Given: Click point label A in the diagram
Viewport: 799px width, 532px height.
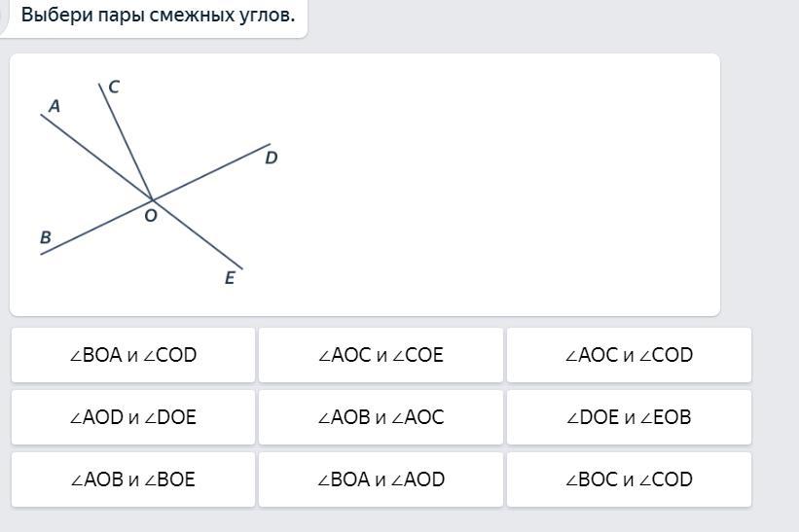Looking at the screenshot, I should (54, 106).
